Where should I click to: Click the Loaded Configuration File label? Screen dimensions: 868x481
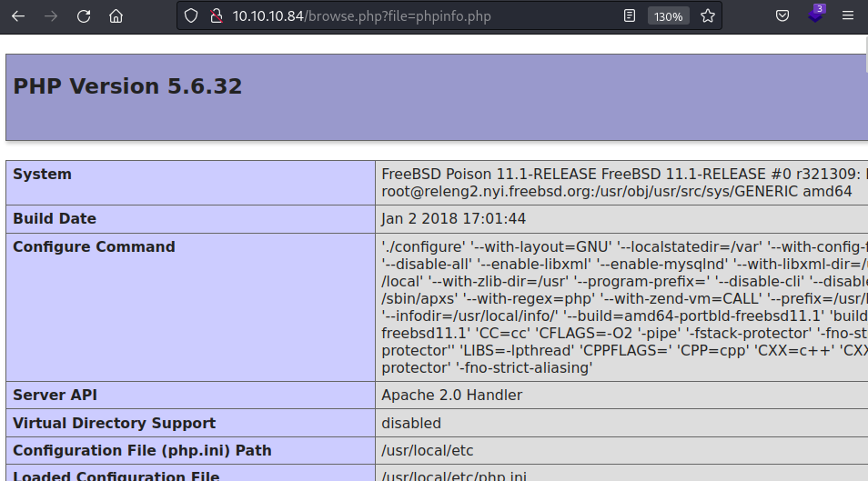point(116,476)
